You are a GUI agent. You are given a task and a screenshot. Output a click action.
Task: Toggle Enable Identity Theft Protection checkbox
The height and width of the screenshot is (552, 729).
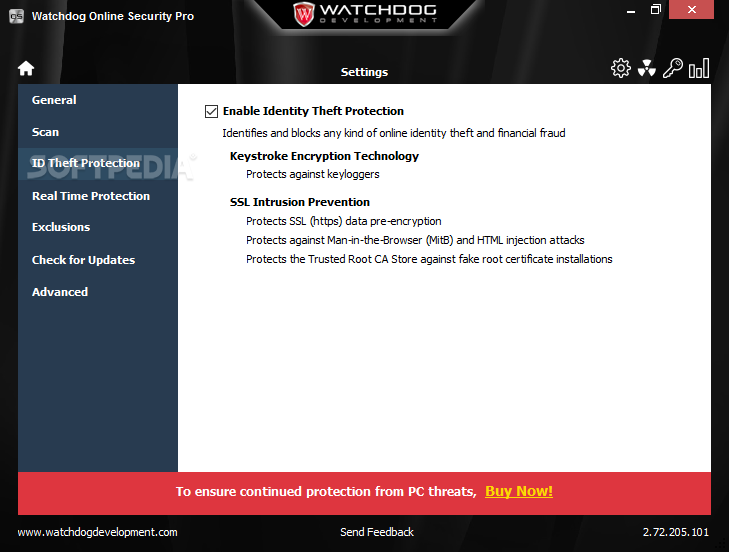coord(212,111)
